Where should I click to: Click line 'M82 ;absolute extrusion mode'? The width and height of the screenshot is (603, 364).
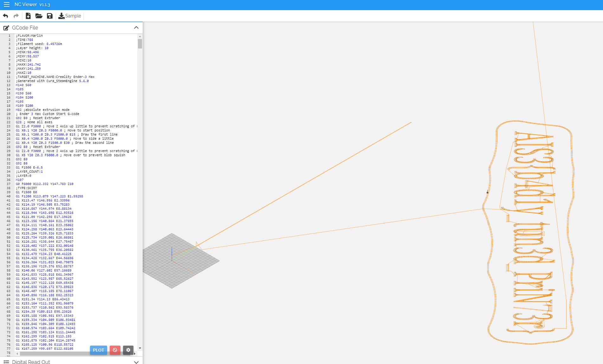42,110
